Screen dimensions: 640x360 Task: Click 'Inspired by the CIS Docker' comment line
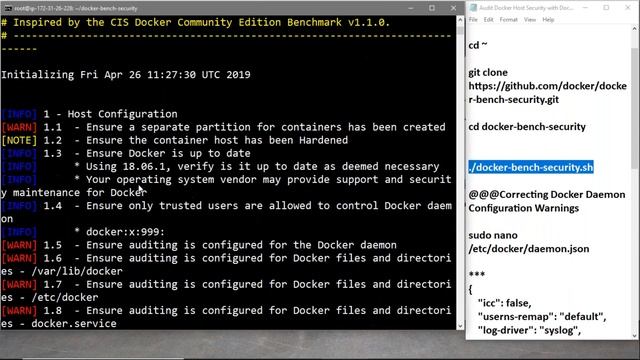[x=196, y=22]
